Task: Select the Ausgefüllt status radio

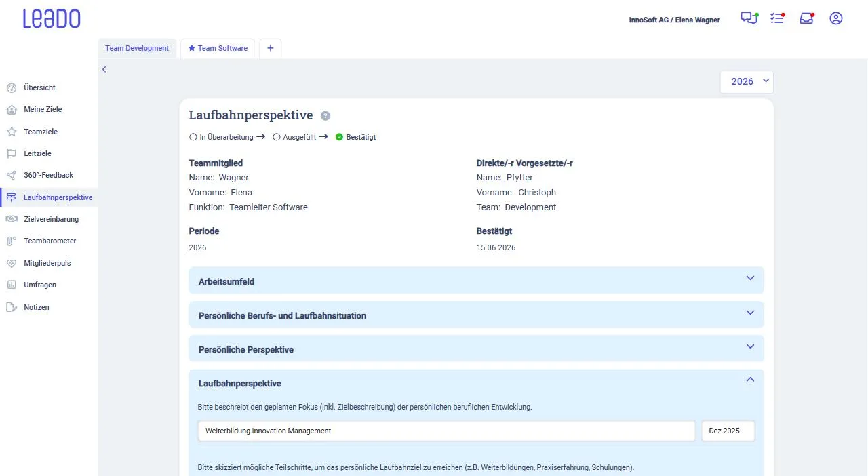Action: [277, 137]
